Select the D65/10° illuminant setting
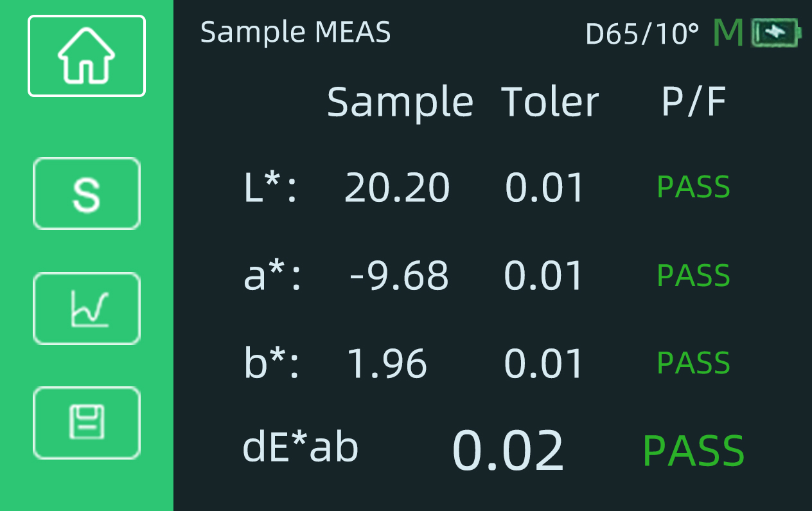The image size is (812, 511). coord(642,33)
